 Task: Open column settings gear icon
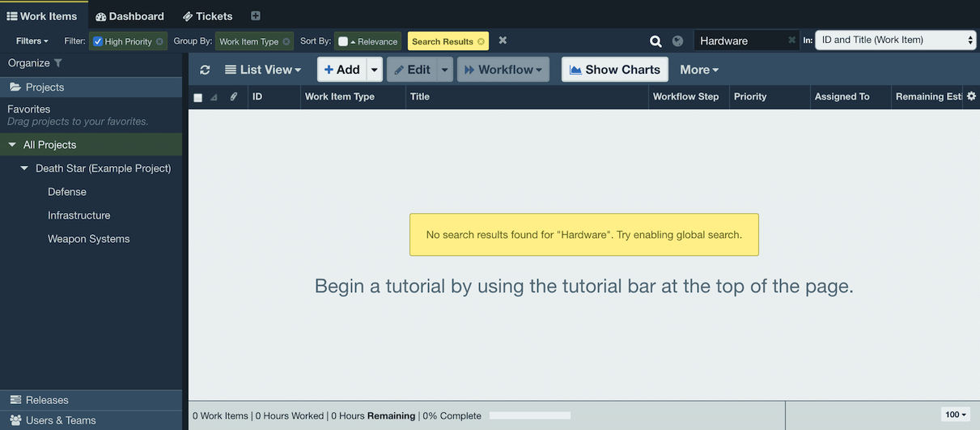tap(972, 96)
